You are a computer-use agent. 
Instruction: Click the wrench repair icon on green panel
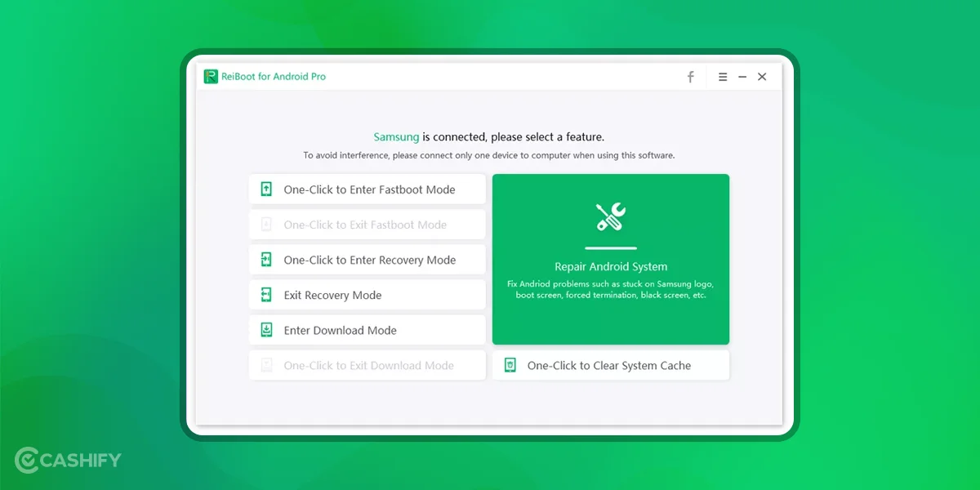point(611,216)
